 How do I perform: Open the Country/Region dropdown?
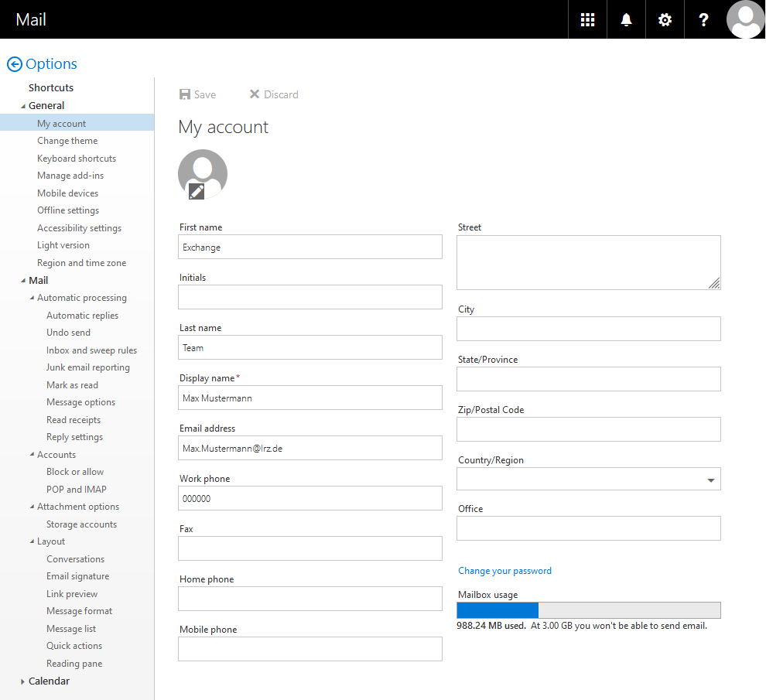[x=710, y=480]
